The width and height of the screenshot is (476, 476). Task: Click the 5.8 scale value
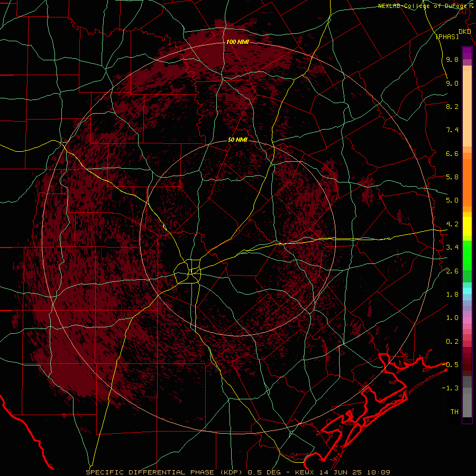(x=452, y=177)
